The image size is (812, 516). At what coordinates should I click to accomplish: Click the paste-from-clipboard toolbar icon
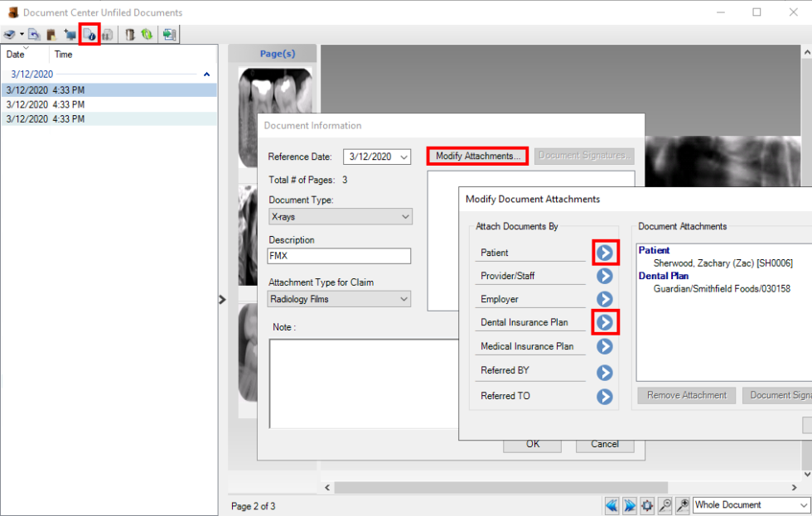(x=51, y=35)
